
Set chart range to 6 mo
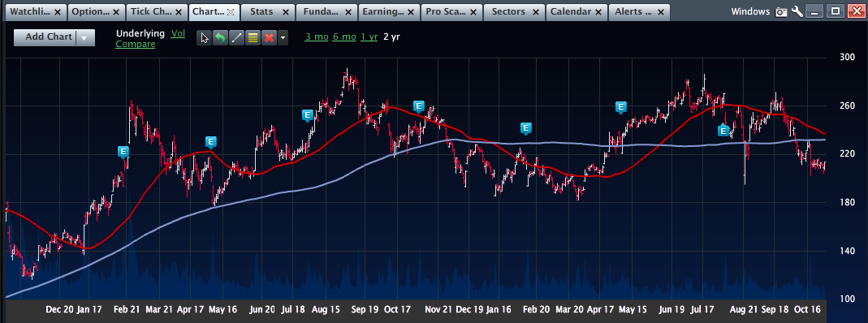click(x=344, y=37)
